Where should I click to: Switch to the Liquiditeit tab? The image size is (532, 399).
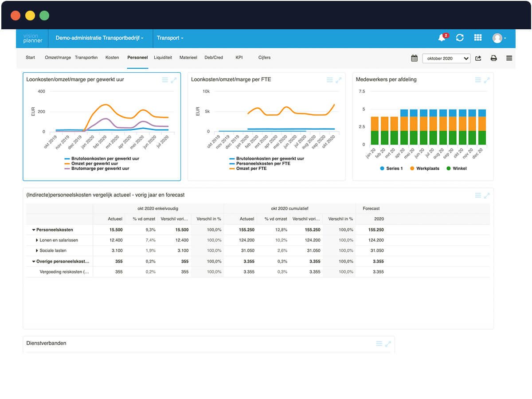(163, 58)
